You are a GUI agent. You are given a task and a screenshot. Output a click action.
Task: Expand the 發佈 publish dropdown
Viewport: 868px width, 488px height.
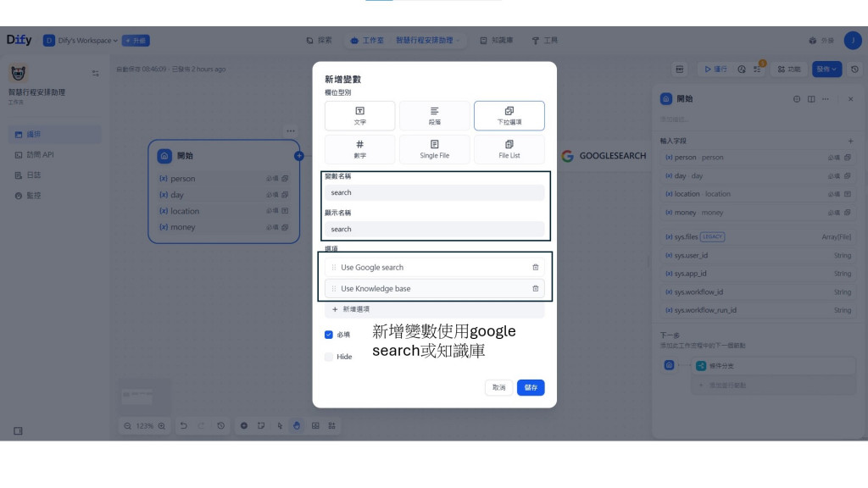coord(826,69)
